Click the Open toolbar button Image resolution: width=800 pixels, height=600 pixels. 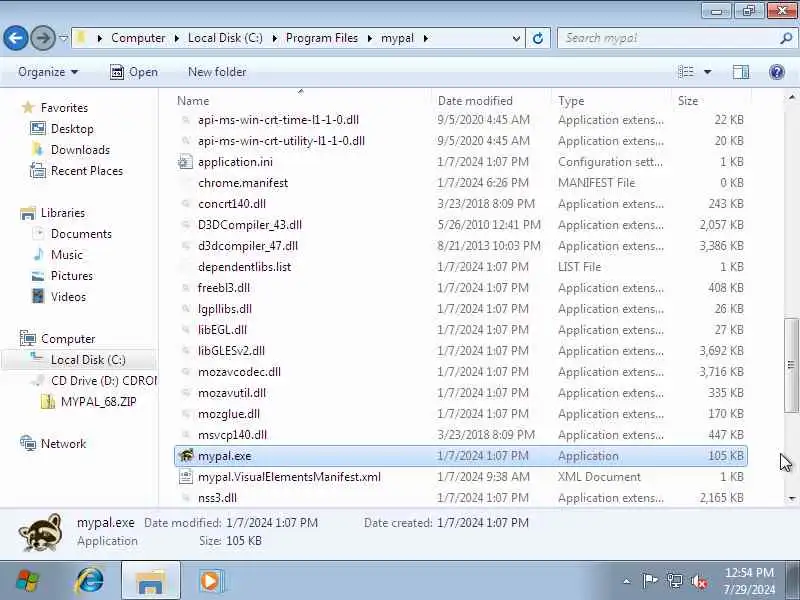coord(134,72)
